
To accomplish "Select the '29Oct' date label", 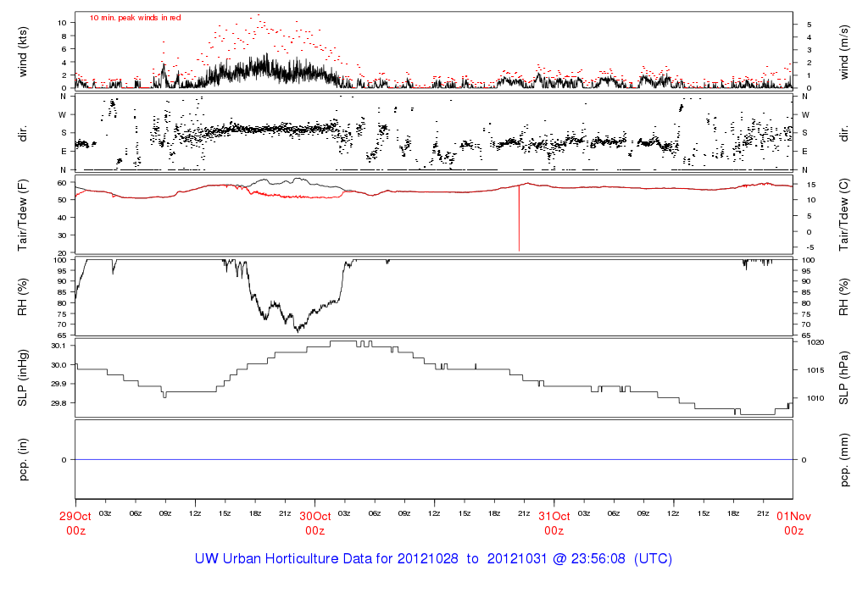I will 75,516.
